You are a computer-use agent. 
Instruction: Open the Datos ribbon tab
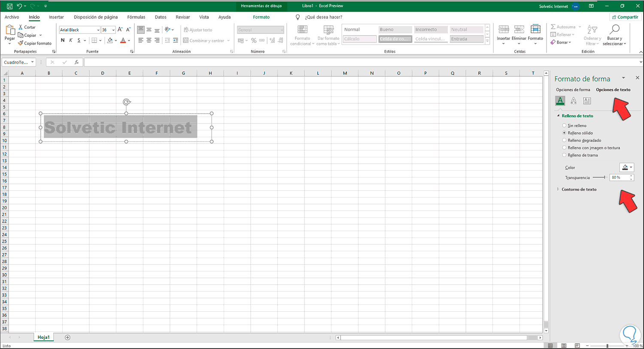click(161, 17)
